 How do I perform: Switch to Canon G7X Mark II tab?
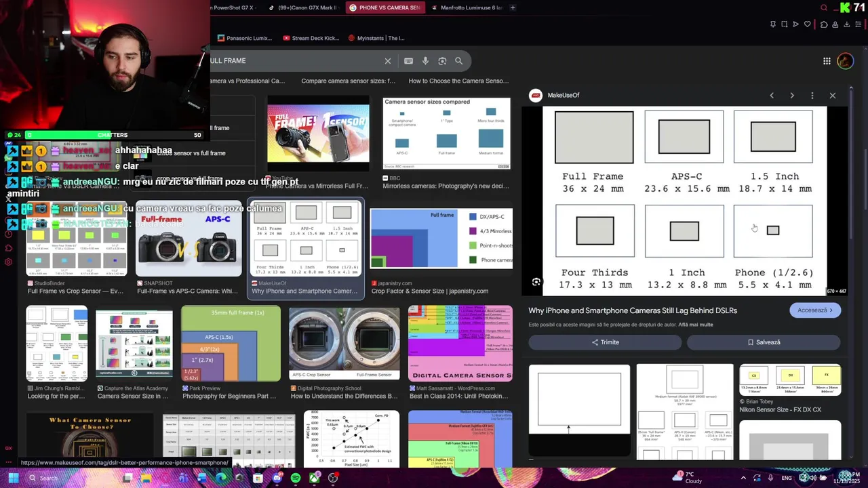coord(303,7)
